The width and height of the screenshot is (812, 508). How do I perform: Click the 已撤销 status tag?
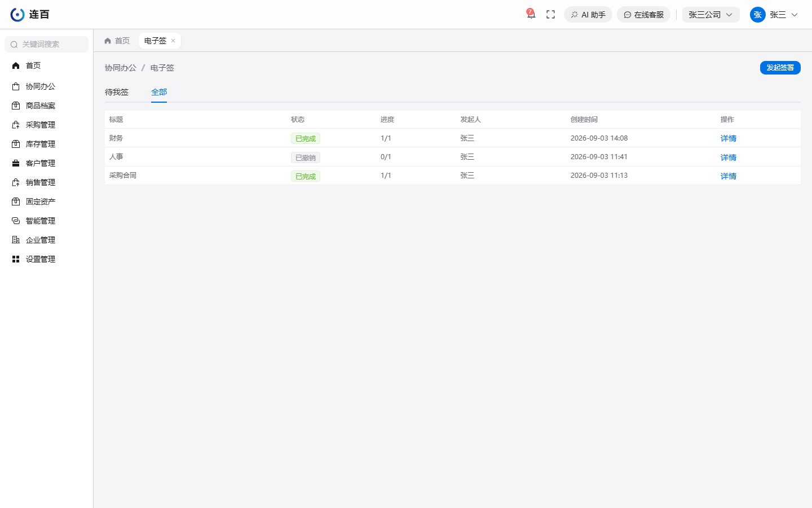306,157
